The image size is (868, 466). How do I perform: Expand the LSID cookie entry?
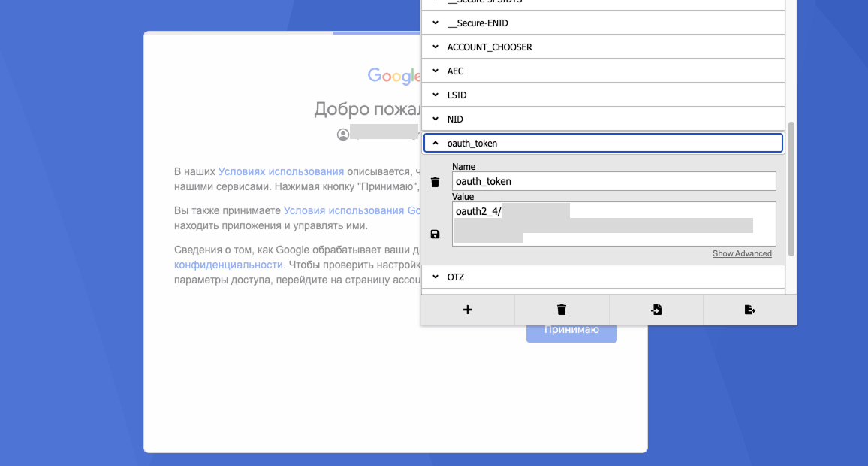point(604,95)
